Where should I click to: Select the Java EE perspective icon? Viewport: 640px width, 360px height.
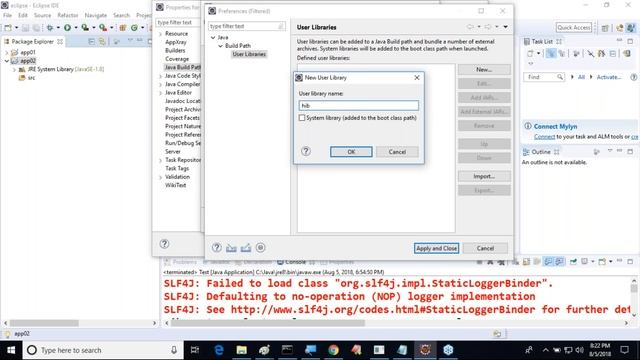coord(620,28)
